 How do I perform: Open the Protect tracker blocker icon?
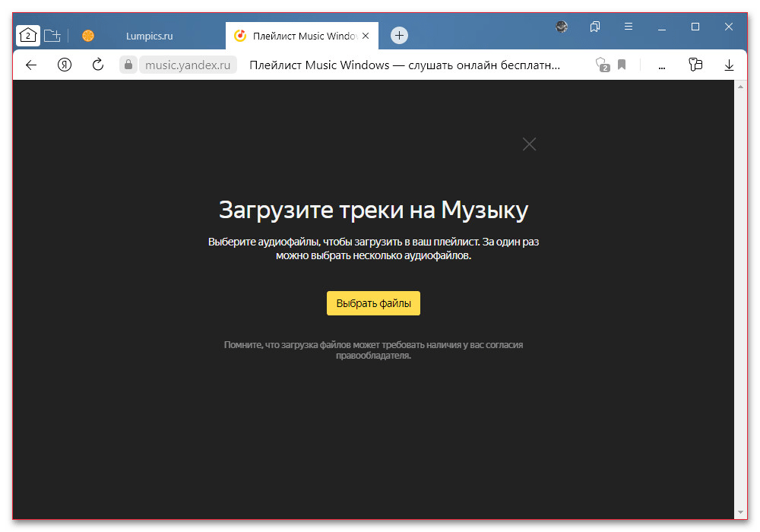[x=602, y=65]
